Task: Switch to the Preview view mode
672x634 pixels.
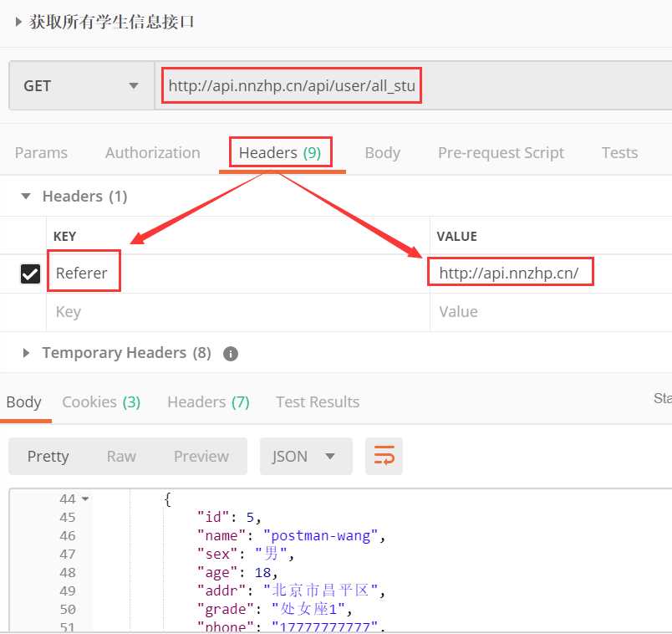Action: pos(201,457)
